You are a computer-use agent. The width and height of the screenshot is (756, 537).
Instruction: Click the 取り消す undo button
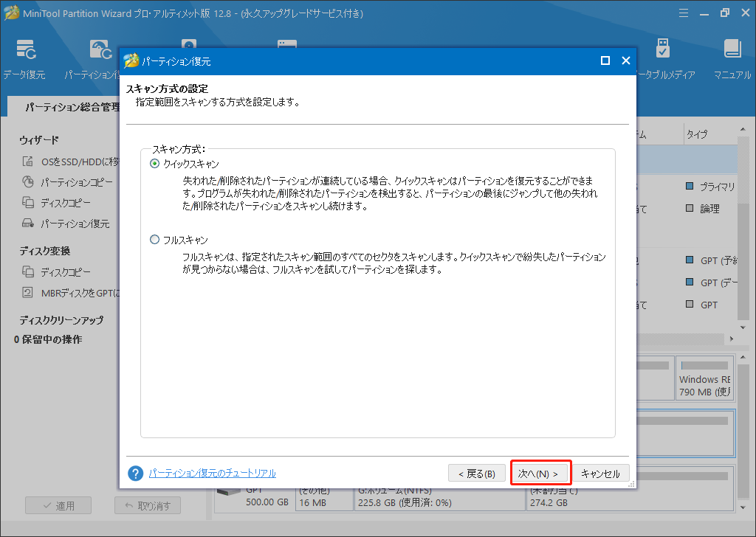[x=148, y=505]
